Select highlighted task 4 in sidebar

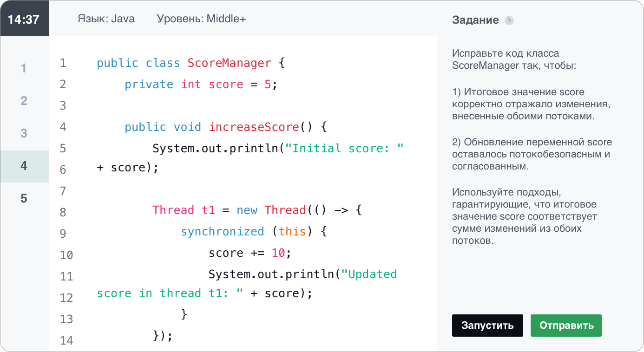pos(24,166)
